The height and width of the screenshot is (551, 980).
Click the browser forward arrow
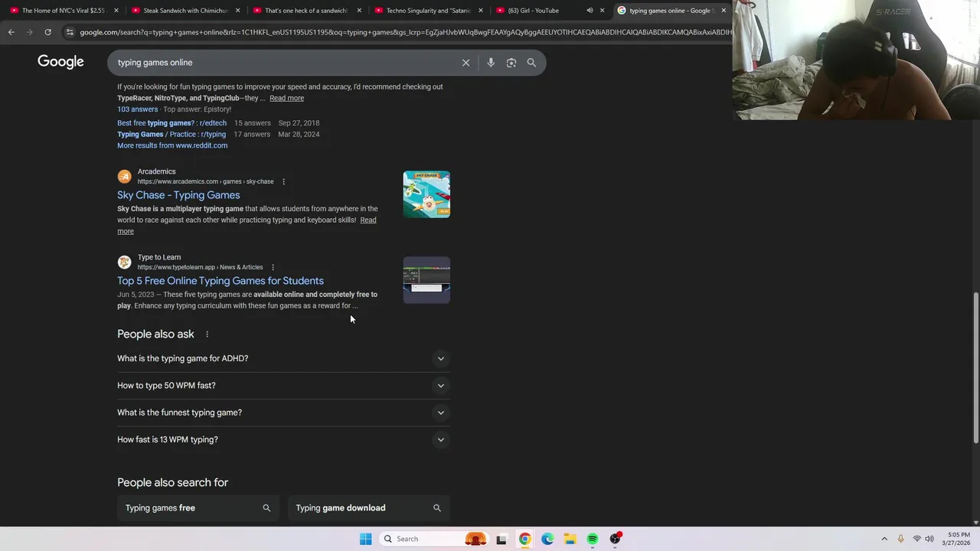pyautogui.click(x=29, y=32)
